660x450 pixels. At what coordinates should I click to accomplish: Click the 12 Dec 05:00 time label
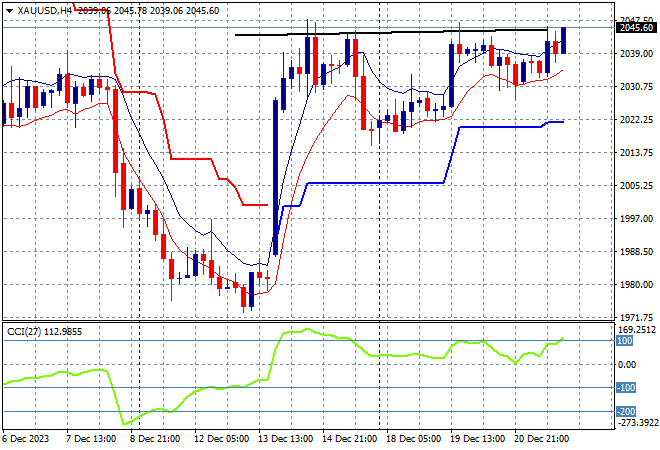pyautogui.click(x=222, y=439)
